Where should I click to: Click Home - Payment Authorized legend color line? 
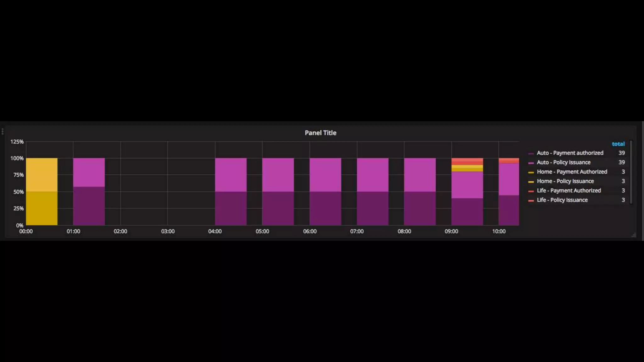click(531, 172)
